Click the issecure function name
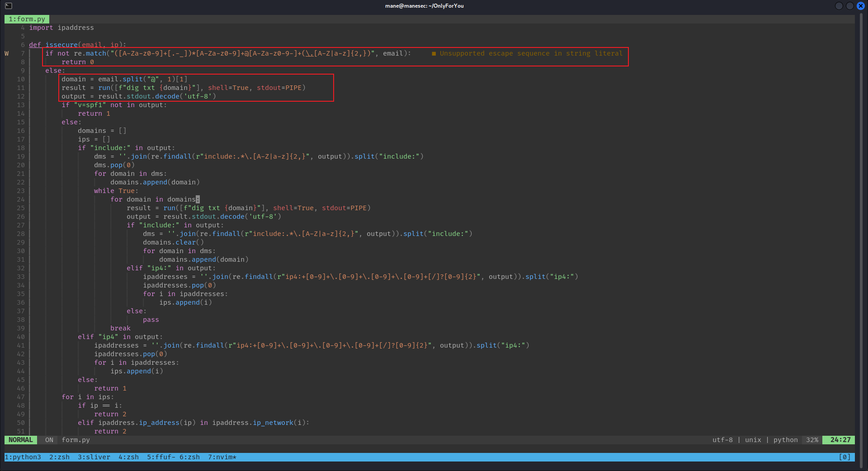Screen dimensions: 868x471 61,45
